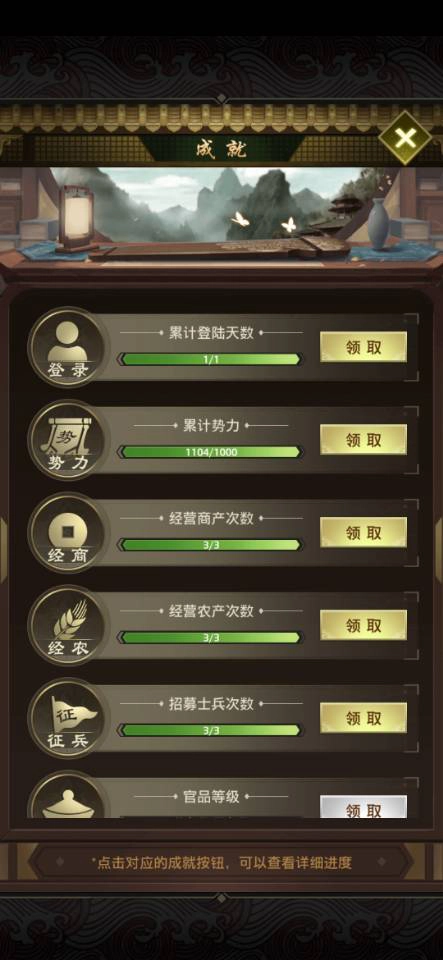Click the hint text about 查看详细进度
The height and width of the screenshot is (960, 443).
click(221, 863)
